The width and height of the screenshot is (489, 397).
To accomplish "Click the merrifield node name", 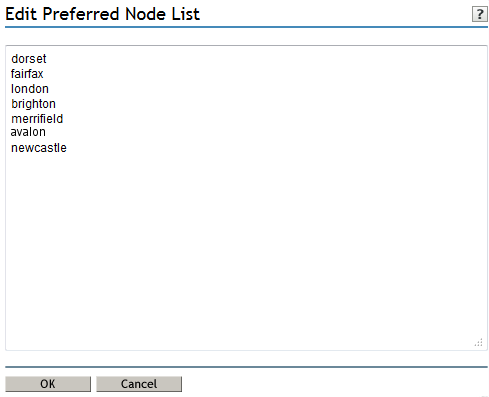I will coord(37,119).
